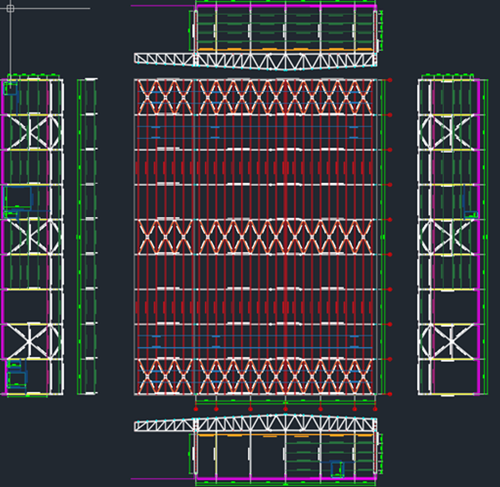500x487 pixels.
Task: Select the top cross-bracing row in roof plan
Action: 256,98
